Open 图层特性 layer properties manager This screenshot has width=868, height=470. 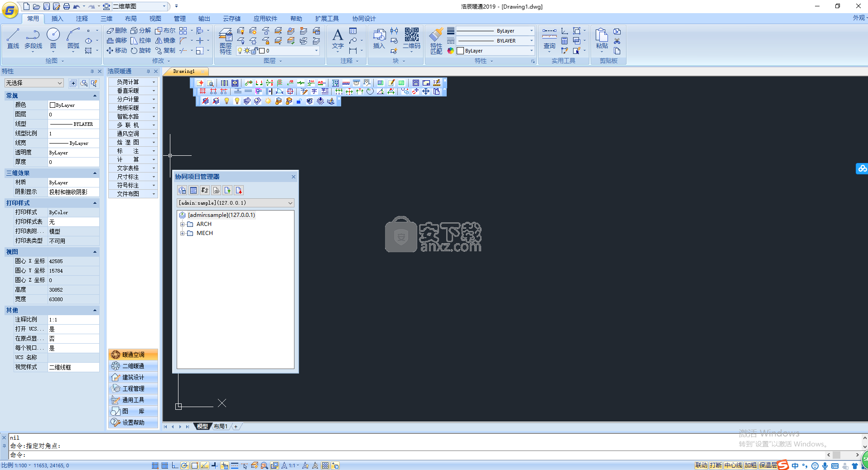226,41
